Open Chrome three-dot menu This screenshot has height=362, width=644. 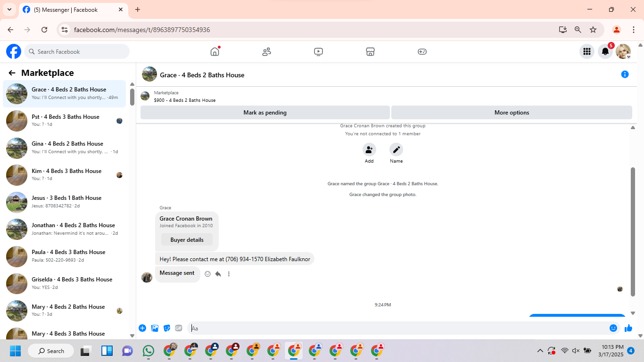634,30
